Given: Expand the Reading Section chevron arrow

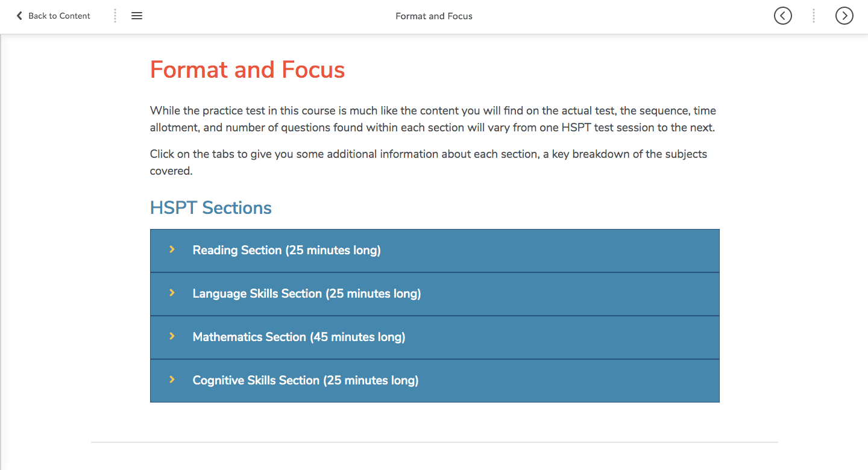Looking at the screenshot, I should coord(172,249).
